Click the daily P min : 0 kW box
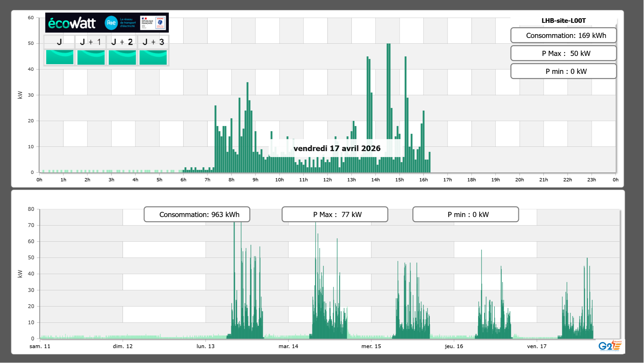The width and height of the screenshot is (644, 363). [563, 71]
